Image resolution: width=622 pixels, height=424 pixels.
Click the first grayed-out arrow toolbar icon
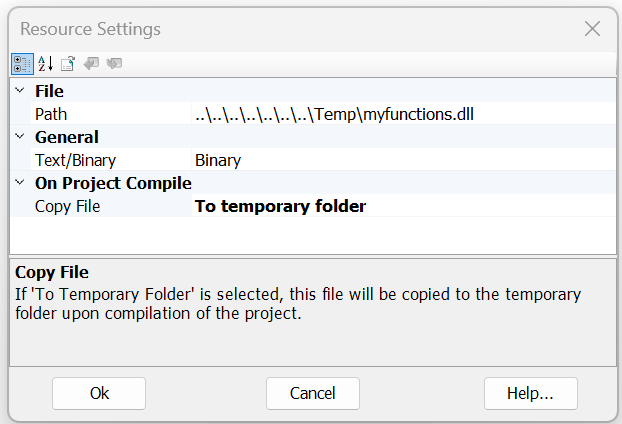point(92,64)
